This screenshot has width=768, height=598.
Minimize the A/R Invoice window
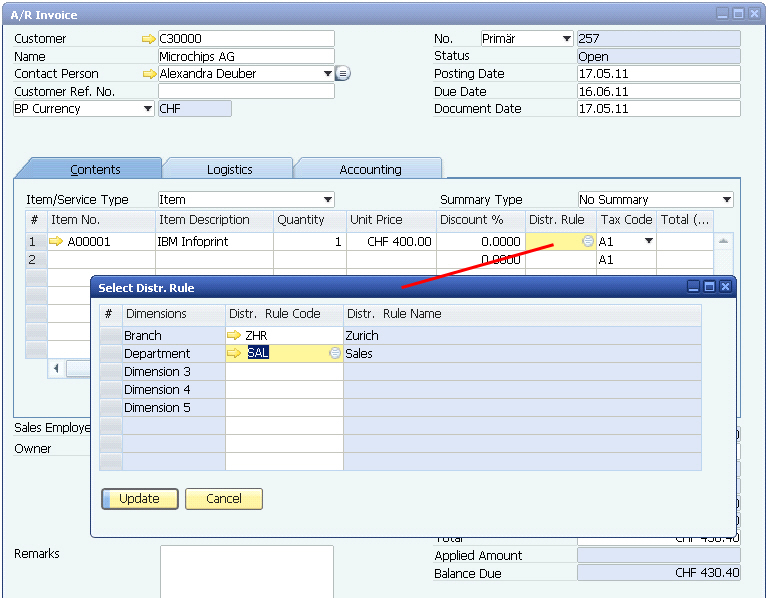(722, 14)
